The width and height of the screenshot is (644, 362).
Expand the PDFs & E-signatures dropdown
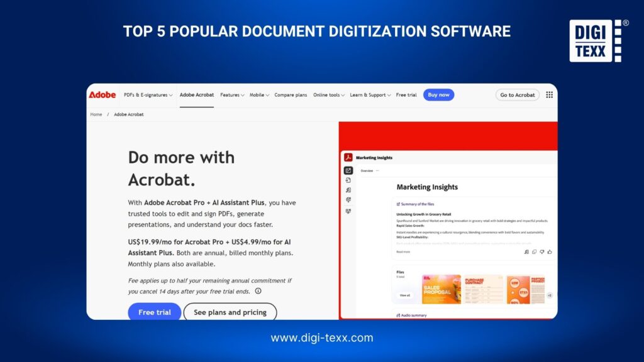[148, 95]
